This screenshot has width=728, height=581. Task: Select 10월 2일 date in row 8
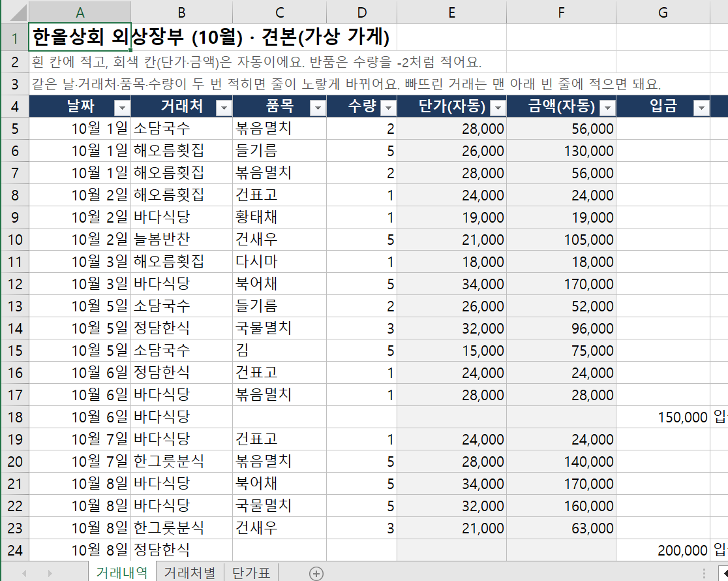coord(80,195)
